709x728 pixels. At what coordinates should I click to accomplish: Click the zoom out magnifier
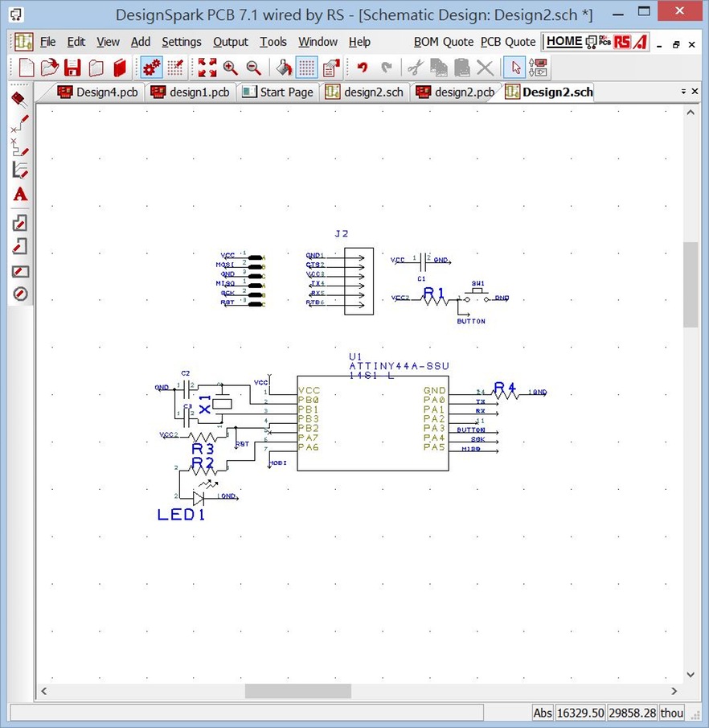[253, 68]
